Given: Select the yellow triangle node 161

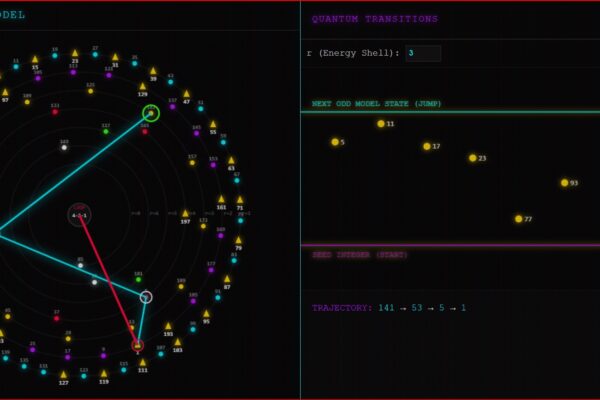Looking at the screenshot, I should (x=221, y=199).
